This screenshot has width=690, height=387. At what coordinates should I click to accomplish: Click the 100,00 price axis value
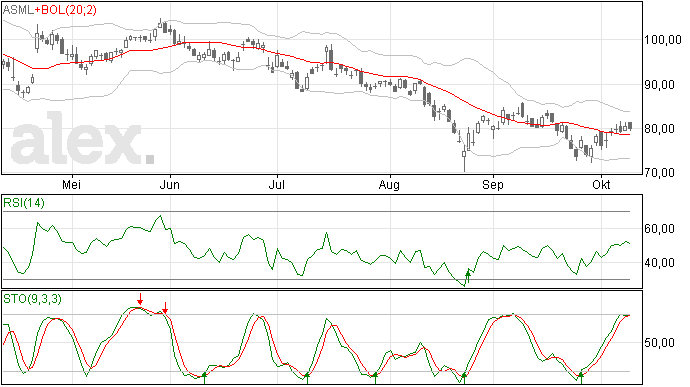click(x=663, y=40)
